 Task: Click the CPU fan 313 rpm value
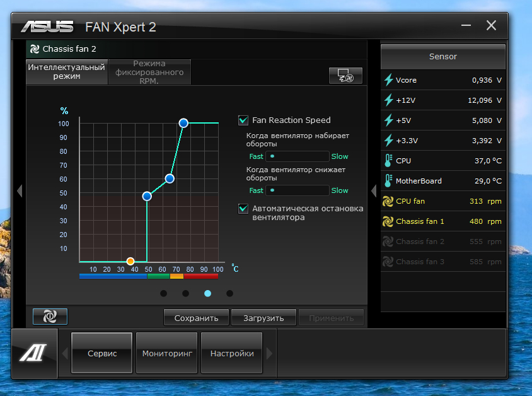pos(485,201)
